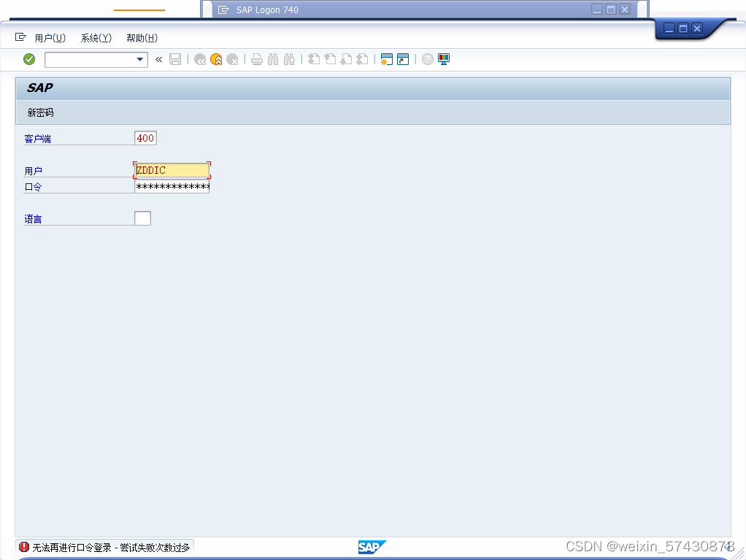Open the 帮助(H) menu

tap(142, 38)
